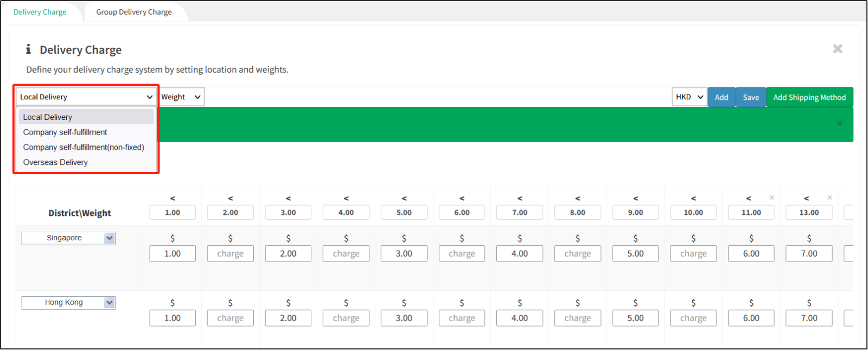This screenshot has width=868, height=350.
Task: Click Singapore's empty charge field under 2.00
Action: tap(230, 253)
